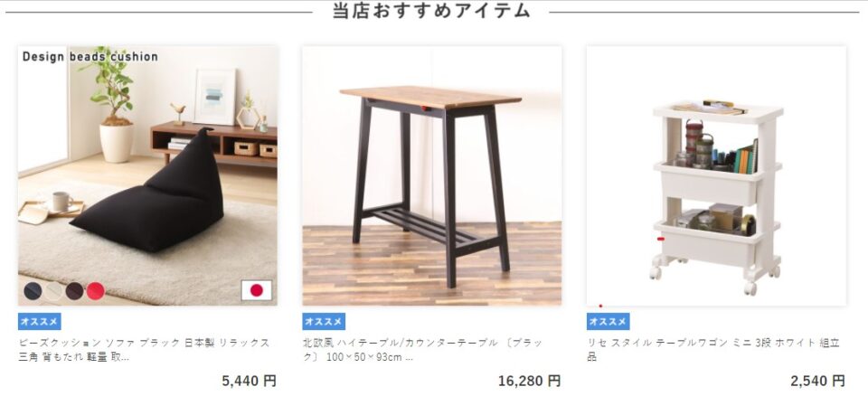
Task: Click the オススメ badge under the table
Action: point(324,322)
